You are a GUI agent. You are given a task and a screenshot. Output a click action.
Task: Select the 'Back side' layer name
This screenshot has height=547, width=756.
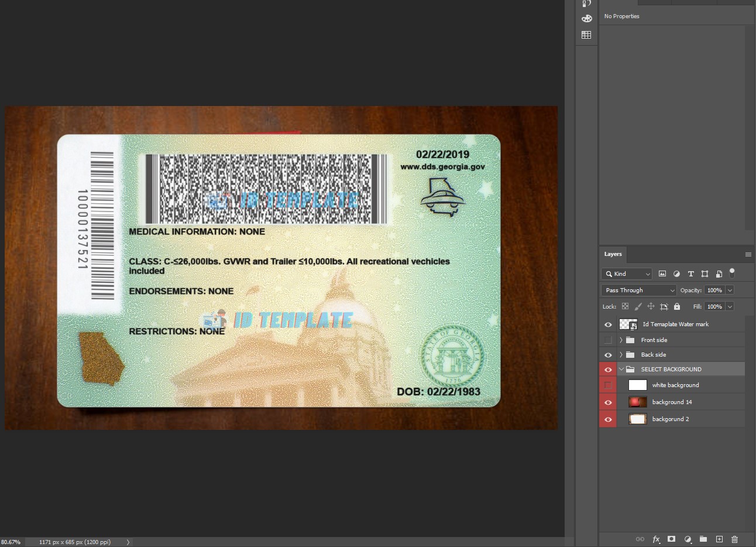[x=653, y=354]
